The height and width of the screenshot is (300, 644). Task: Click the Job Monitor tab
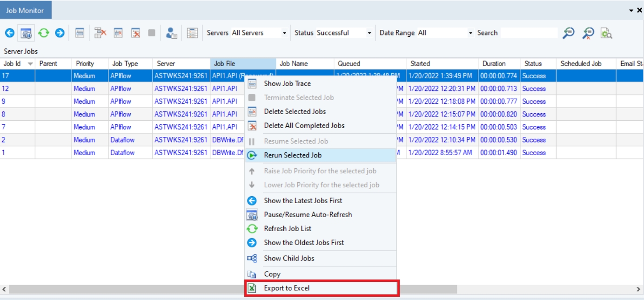[25, 10]
